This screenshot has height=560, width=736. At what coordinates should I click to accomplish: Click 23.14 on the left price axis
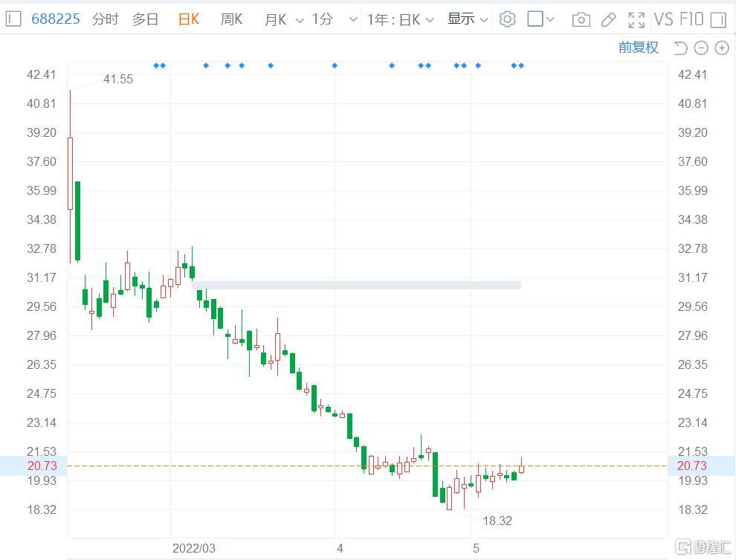pyautogui.click(x=42, y=422)
